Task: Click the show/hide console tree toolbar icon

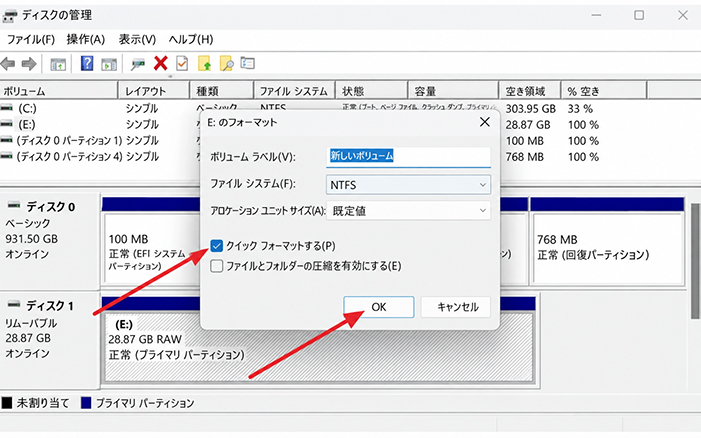Action: tap(58, 64)
